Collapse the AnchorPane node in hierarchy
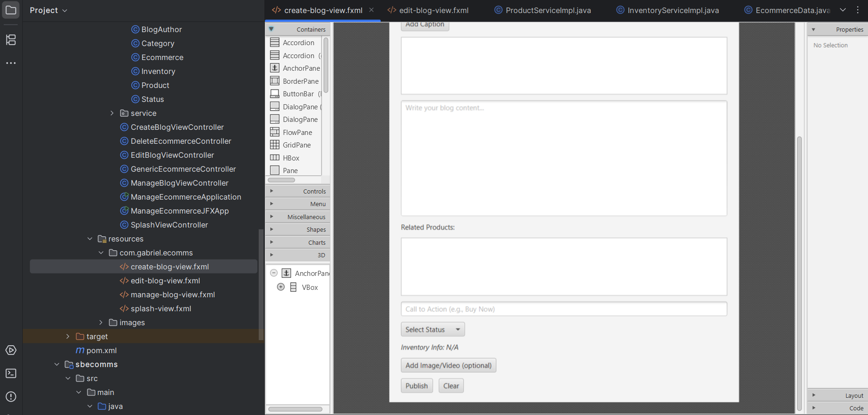 [x=274, y=273]
